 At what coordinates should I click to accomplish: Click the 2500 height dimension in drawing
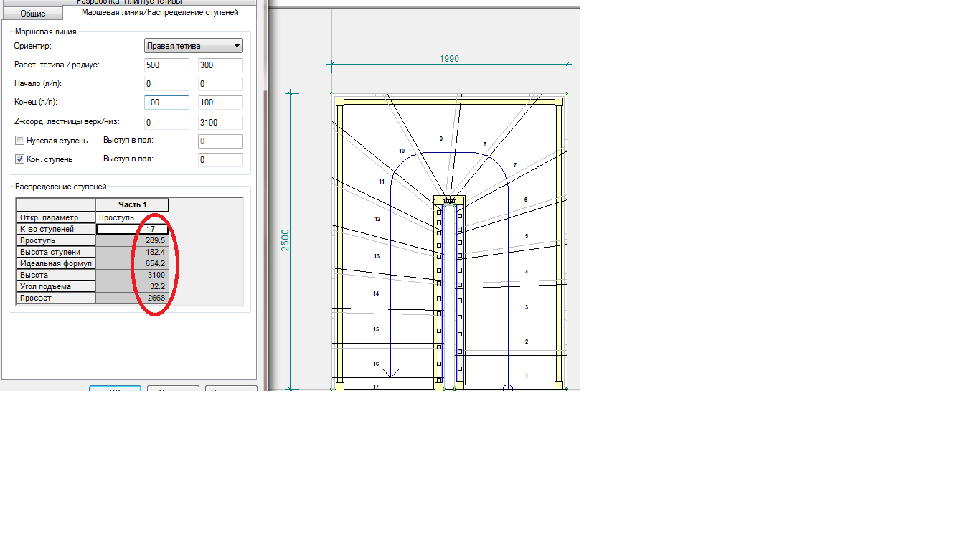pyautogui.click(x=284, y=239)
